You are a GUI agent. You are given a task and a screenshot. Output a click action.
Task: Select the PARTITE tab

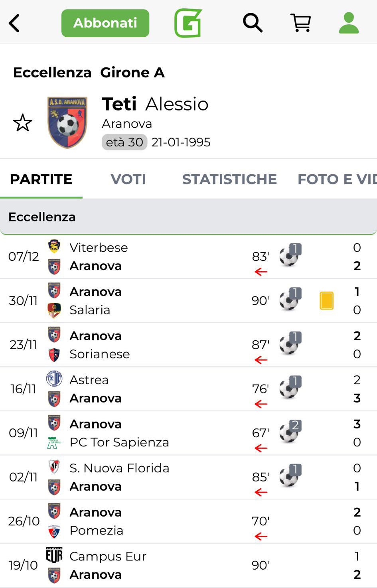point(41,180)
